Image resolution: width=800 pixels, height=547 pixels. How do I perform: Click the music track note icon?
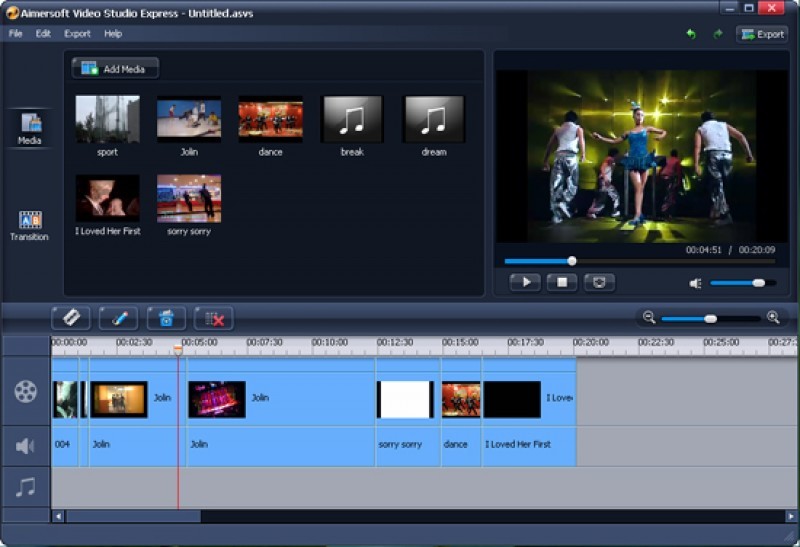tap(26, 487)
